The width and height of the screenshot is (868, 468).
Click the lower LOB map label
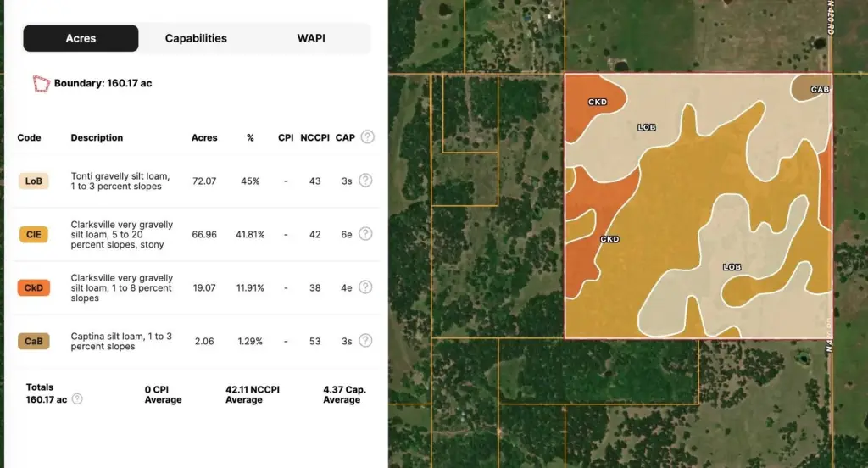[732, 267]
